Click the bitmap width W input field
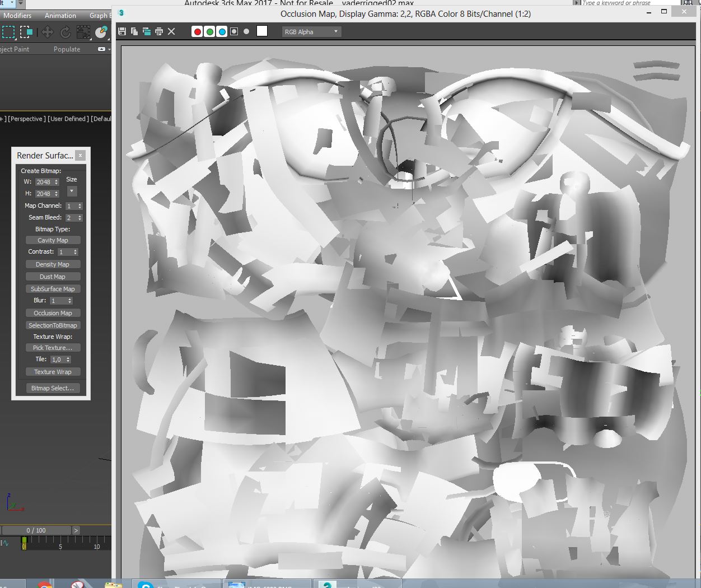Viewport: 701px width, 588px height. click(x=44, y=182)
